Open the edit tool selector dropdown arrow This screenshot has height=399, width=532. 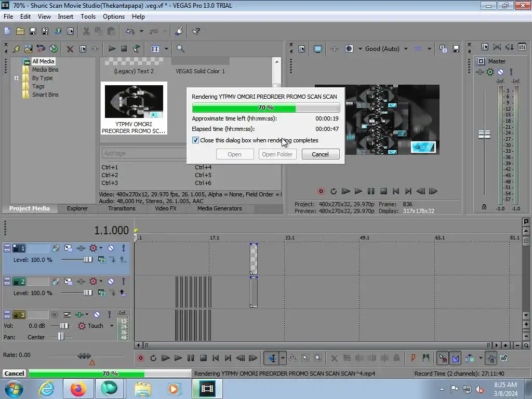(x=283, y=358)
